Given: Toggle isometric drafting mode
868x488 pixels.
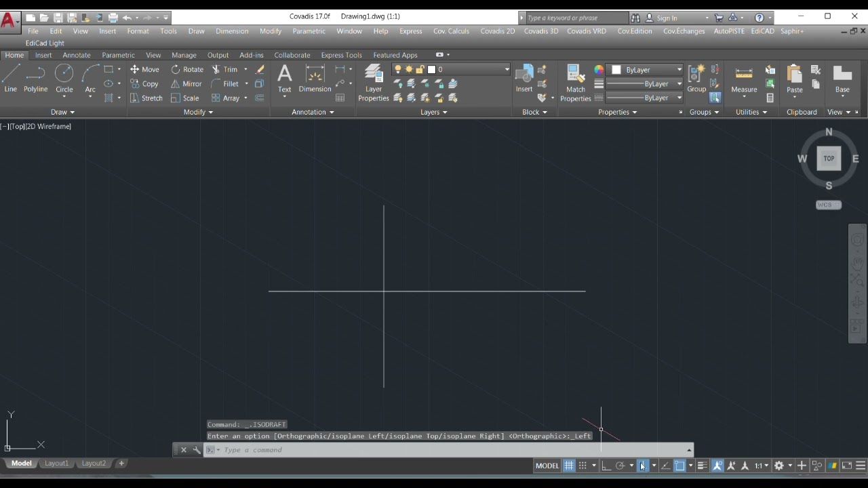Looking at the screenshot, I should [642, 466].
